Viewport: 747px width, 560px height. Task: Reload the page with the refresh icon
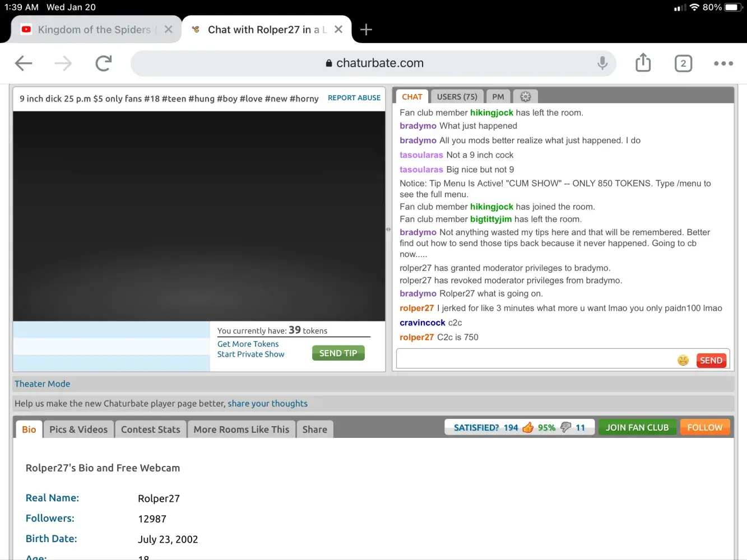coord(104,63)
